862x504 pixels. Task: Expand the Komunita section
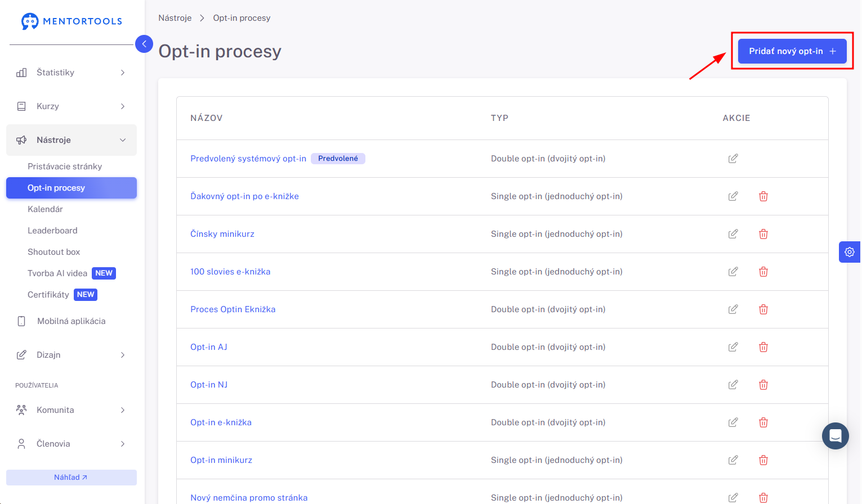click(72, 410)
